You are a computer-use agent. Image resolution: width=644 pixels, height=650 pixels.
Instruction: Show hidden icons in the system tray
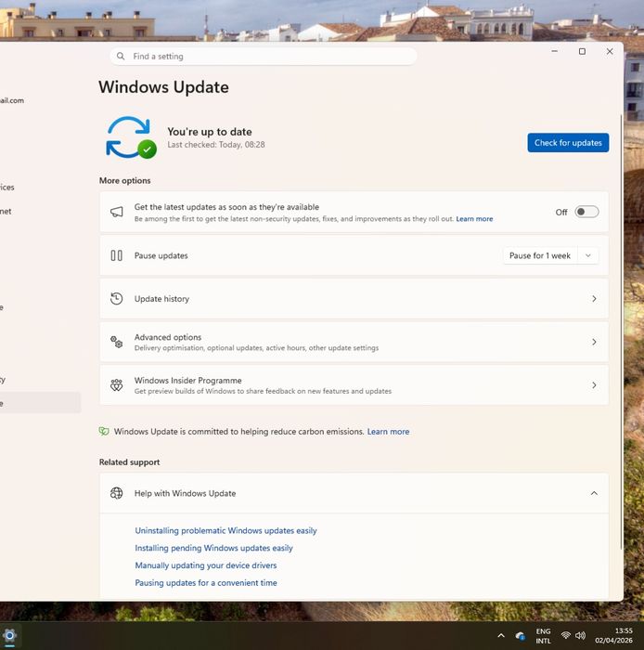(501, 636)
